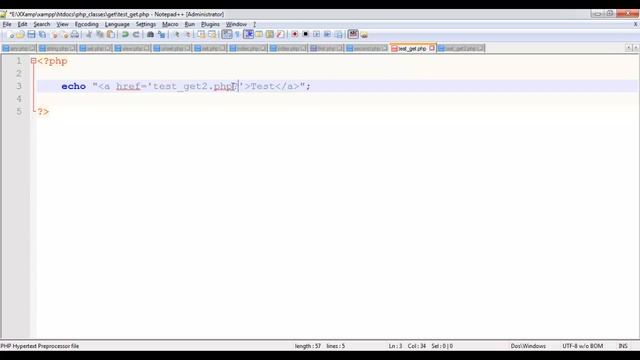Toggle the Show Indent Guide button

click(249, 35)
